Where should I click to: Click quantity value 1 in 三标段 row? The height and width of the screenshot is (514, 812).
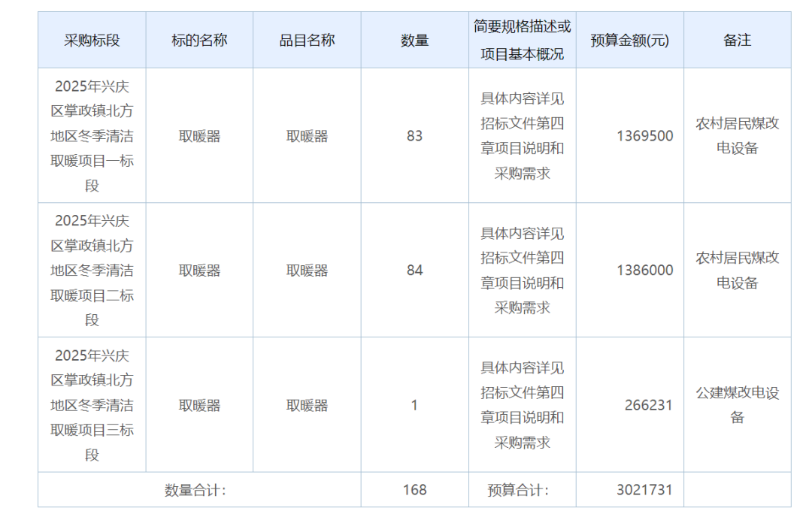tap(414, 405)
